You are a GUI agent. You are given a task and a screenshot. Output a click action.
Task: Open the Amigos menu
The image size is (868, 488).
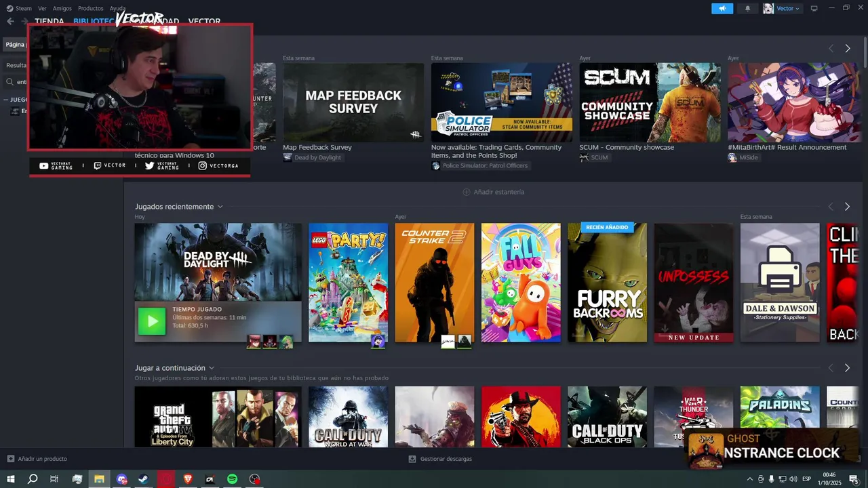coord(62,8)
